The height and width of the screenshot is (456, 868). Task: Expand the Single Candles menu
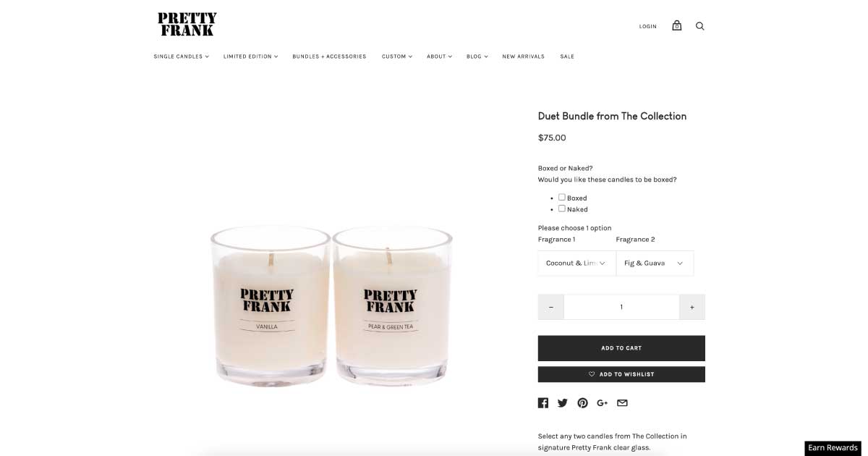(x=181, y=56)
